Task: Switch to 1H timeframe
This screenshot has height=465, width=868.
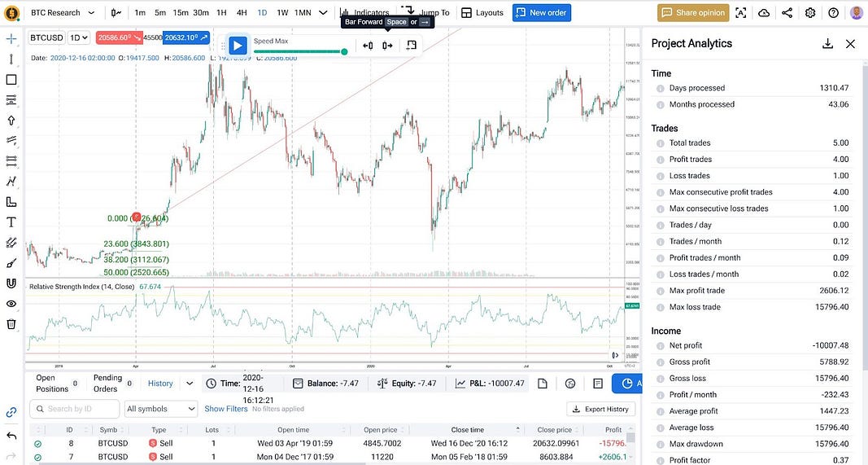Action: pyautogui.click(x=221, y=13)
